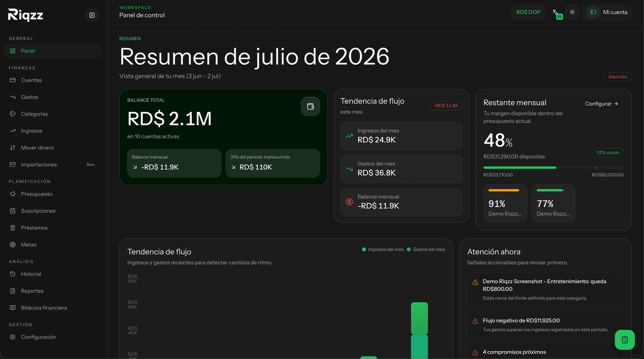Open the Flujo negativo alert

coord(545,325)
